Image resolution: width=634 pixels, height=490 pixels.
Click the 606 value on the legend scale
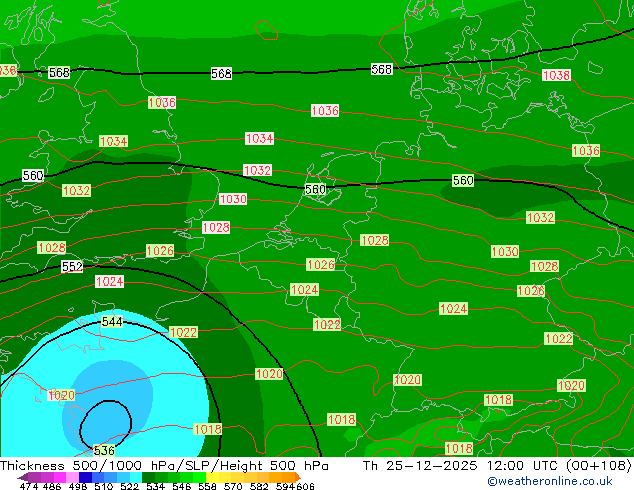[305, 486]
